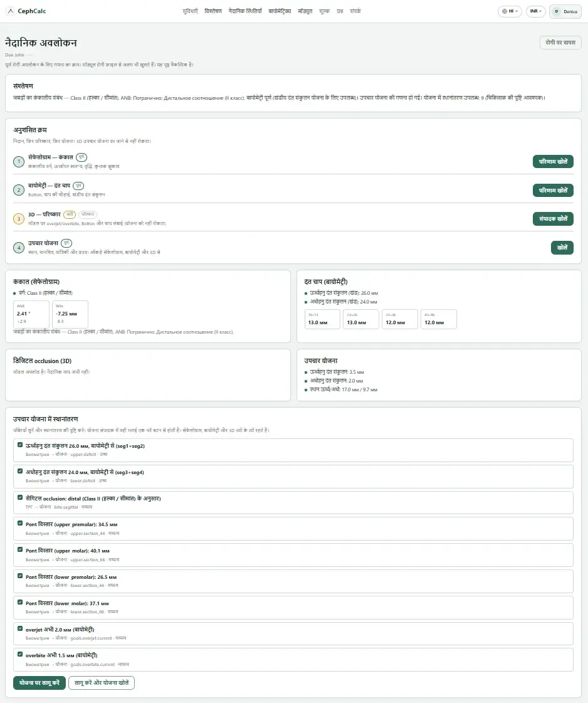Uncheck the overbite अभी 1.5 мм checkbox
Screen dimensions: 588x703
point(20,654)
